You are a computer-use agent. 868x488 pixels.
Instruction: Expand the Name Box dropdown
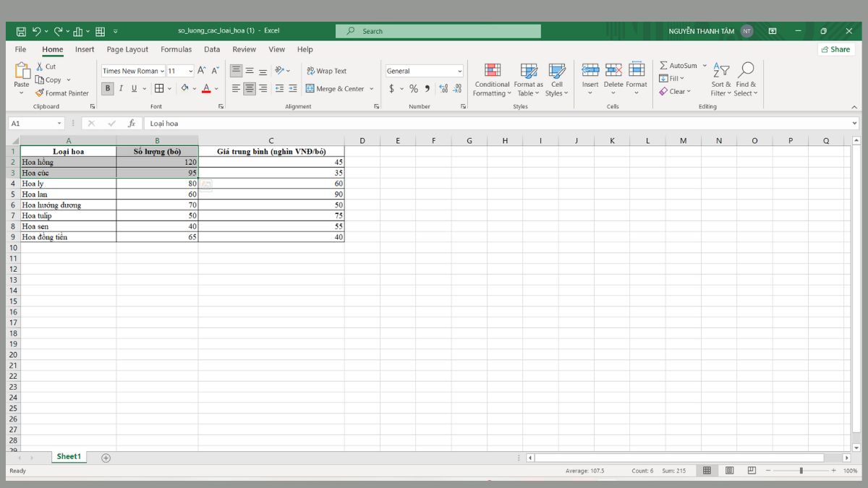tap(59, 124)
